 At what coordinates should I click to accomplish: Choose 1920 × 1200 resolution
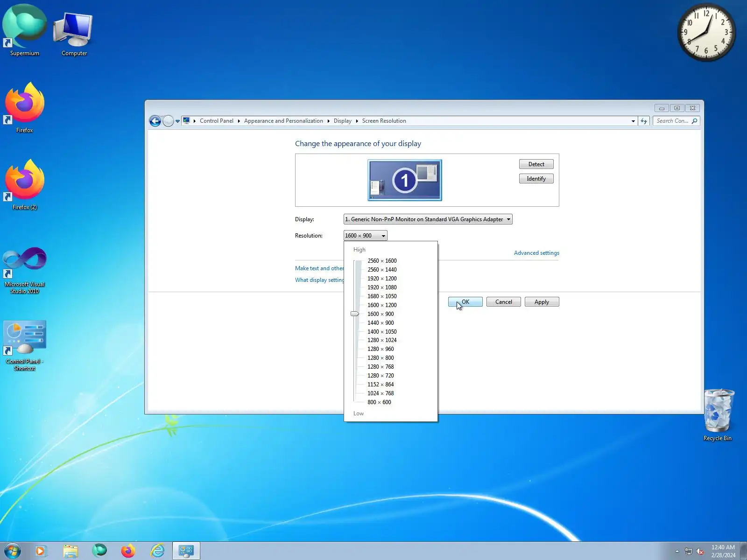point(382,279)
